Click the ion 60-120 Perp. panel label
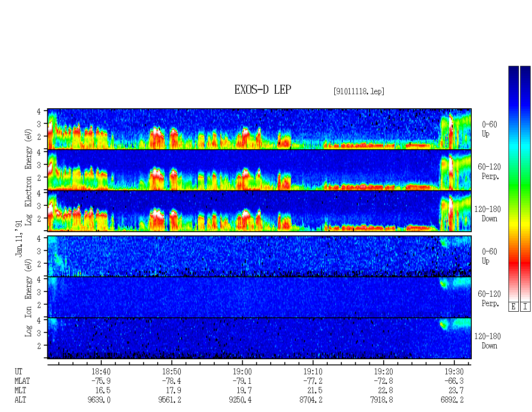This screenshot has width=532, height=412. click(489, 299)
